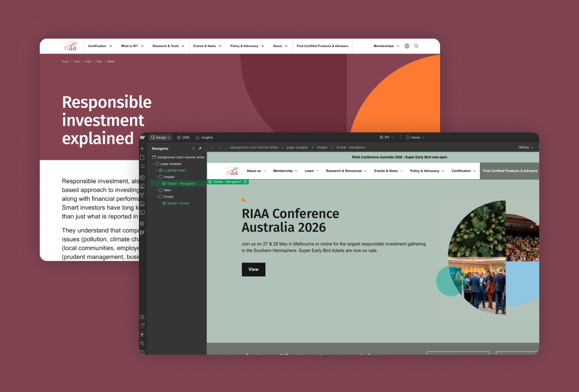Image resolution: width=579 pixels, height=392 pixels.
Task: Open the Components cube icon in sidebar
Action: tap(142, 177)
